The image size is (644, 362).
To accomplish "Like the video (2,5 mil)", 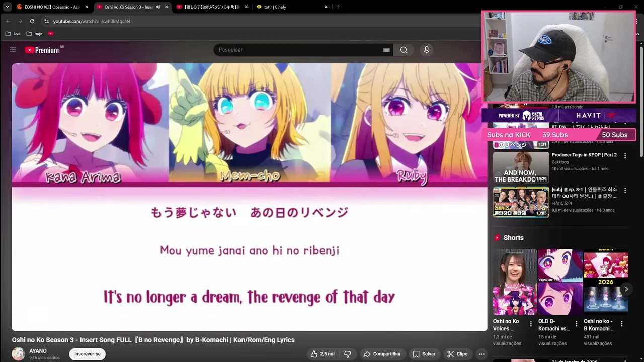I will (x=322, y=354).
